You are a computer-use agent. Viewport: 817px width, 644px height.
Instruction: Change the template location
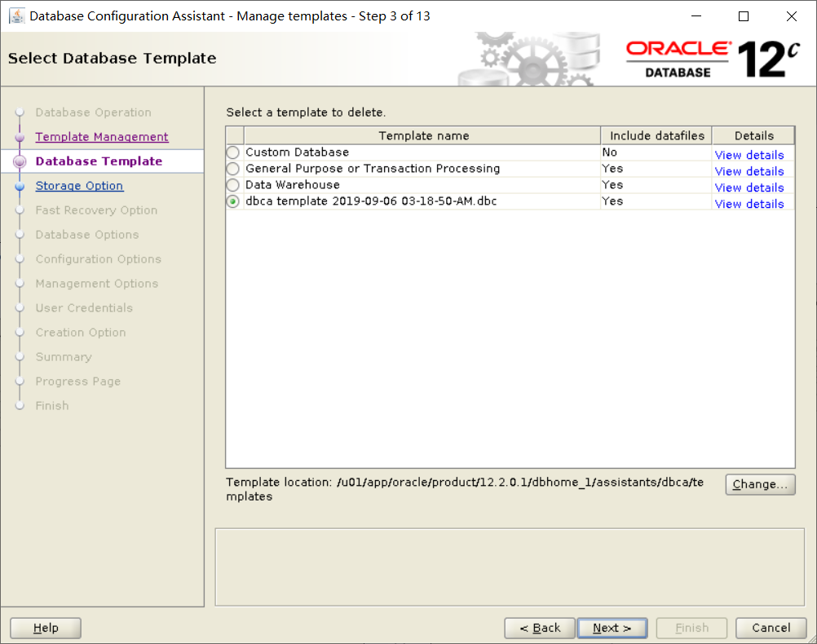[760, 484]
